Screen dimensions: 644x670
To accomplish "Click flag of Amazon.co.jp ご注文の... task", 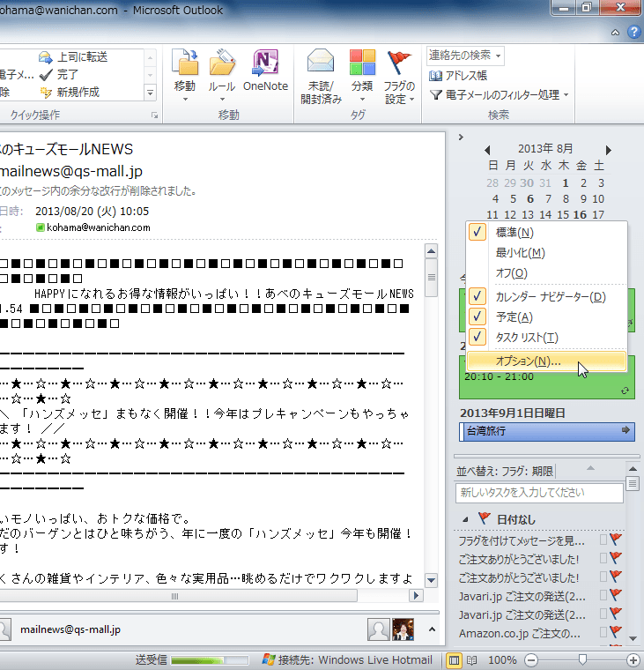I will click(x=616, y=632).
